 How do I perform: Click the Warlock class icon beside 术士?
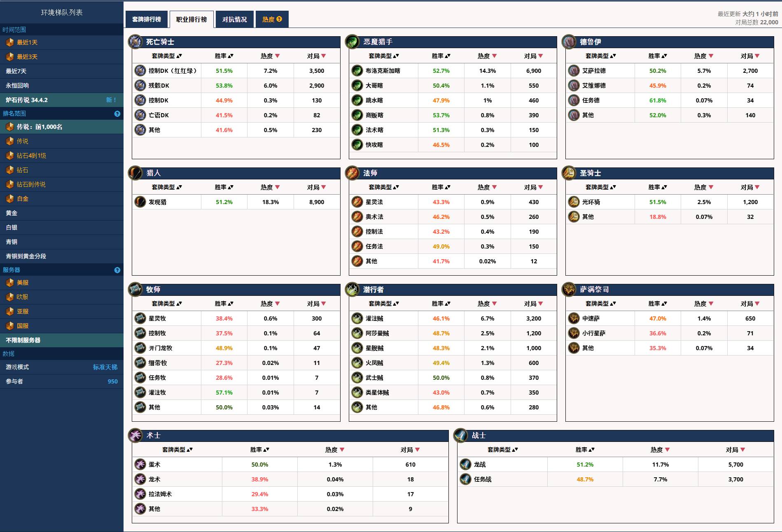(x=135, y=435)
